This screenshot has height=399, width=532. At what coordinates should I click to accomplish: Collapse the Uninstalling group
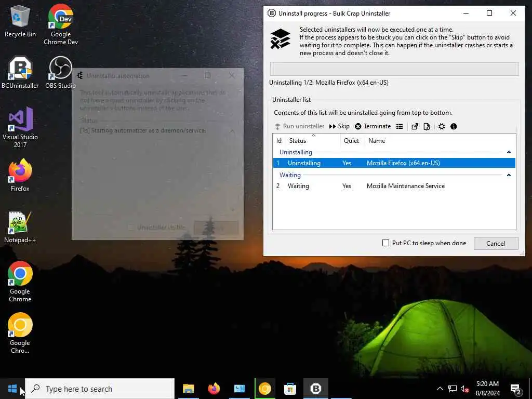509,152
